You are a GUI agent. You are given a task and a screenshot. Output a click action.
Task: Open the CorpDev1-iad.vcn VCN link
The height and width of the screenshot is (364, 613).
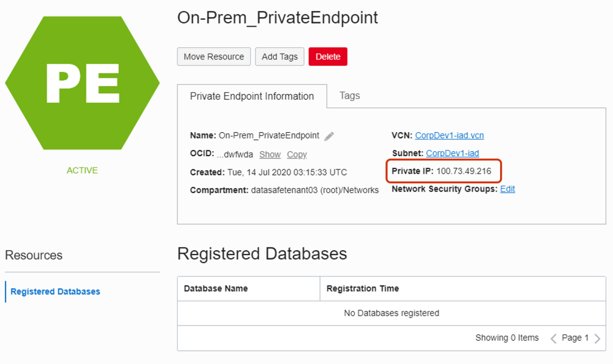point(449,136)
